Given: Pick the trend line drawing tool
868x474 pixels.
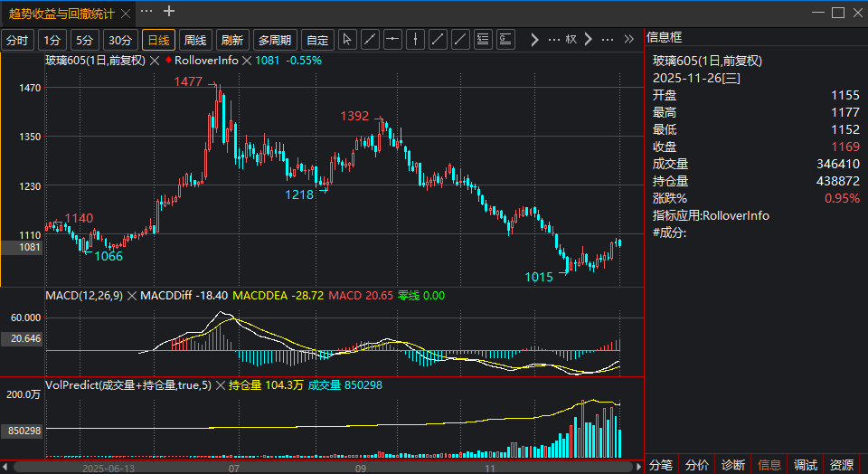Looking at the screenshot, I should [x=370, y=40].
